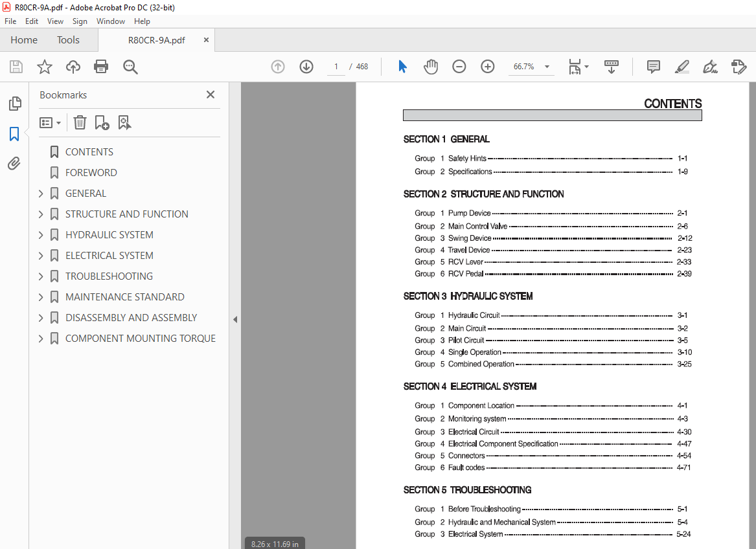Open fit page options dropdown arrow
This screenshot has width=756, height=549.
click(x=587, y=67)
